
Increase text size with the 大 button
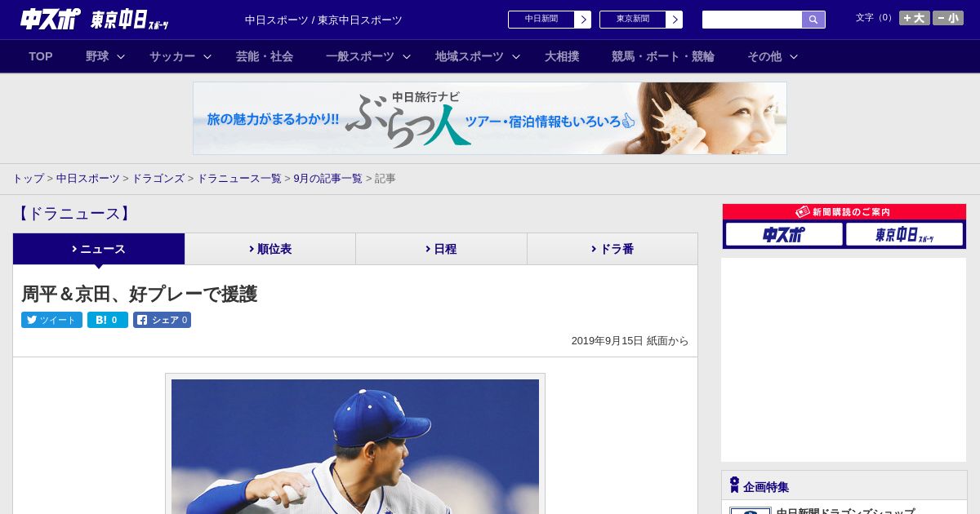tap(914, 18)
